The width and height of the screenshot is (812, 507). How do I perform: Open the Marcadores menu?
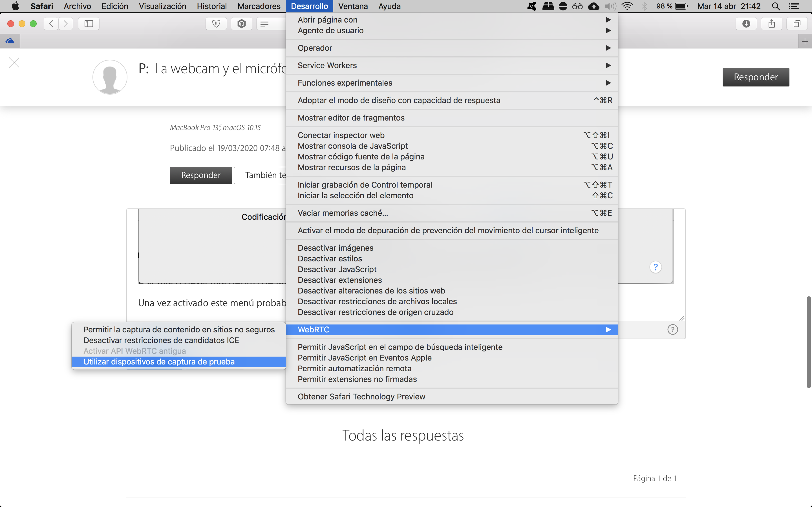click(259, 6)
